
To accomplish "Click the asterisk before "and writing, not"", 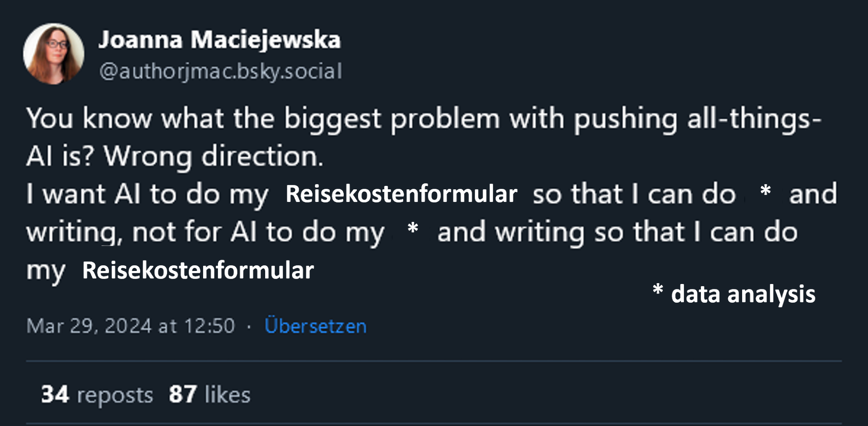I will 765,192.
